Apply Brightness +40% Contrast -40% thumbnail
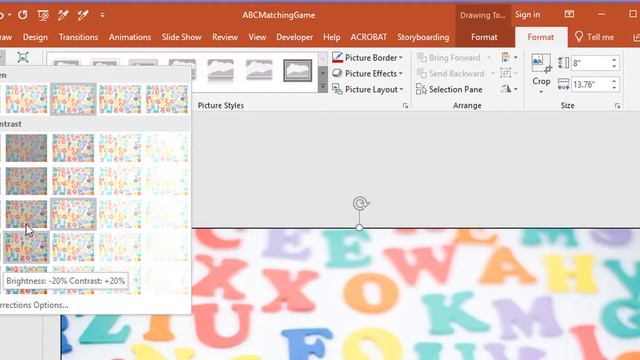Image resolution: width=640 pixels, height=360 pixels. pyautogui.click(x=167, y=148)
